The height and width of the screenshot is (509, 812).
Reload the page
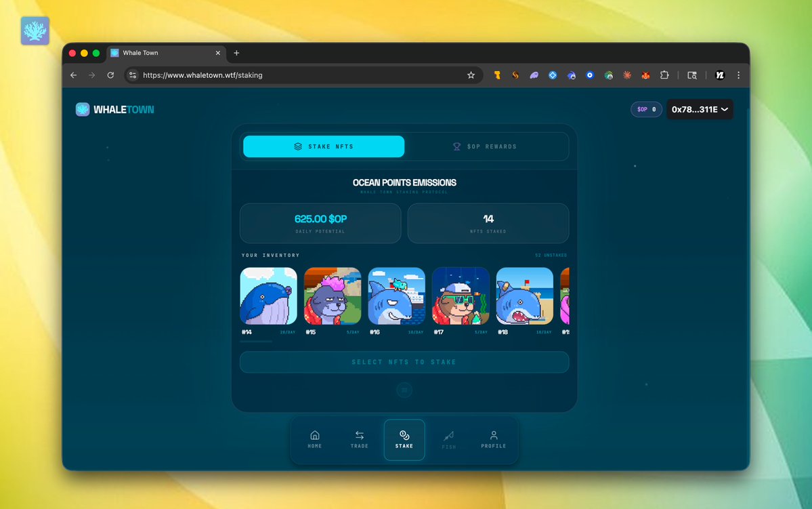point(110,75)
